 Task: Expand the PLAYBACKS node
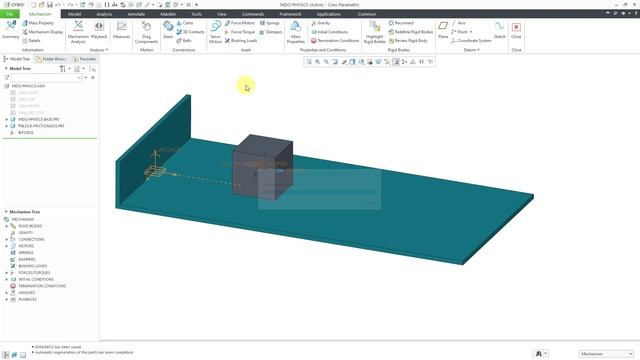click(7, 300)
